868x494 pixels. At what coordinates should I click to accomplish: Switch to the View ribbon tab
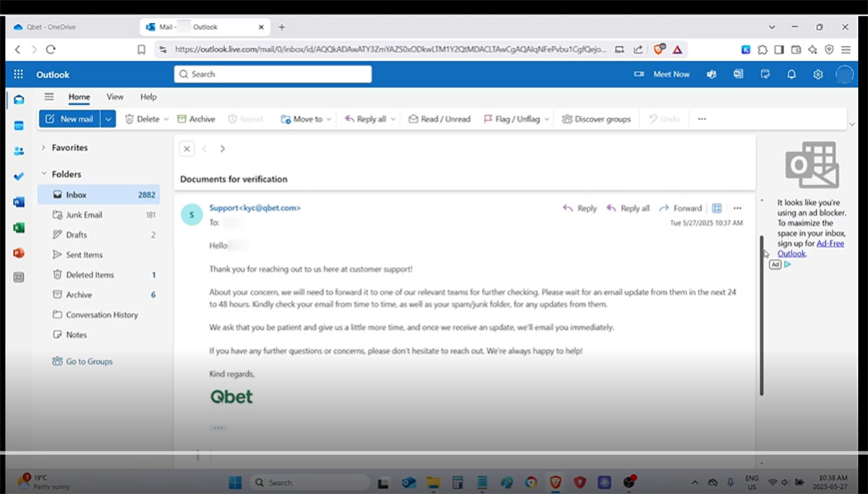pos(115,97)
